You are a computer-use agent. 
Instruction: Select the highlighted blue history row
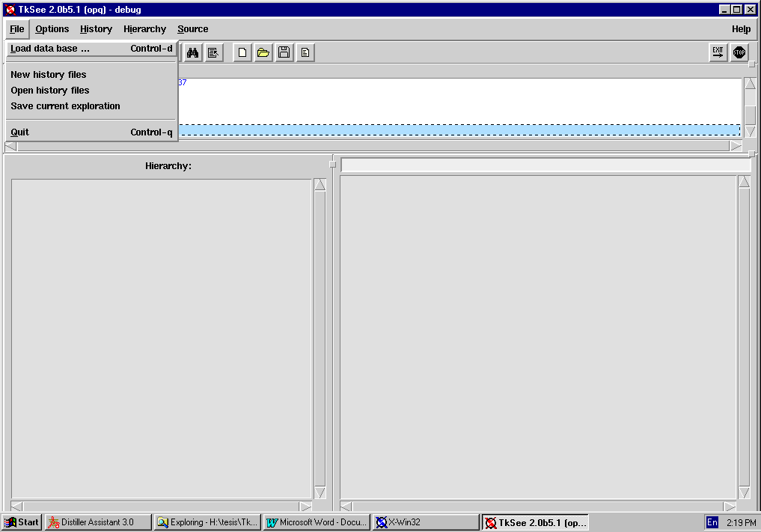(459, 129)
